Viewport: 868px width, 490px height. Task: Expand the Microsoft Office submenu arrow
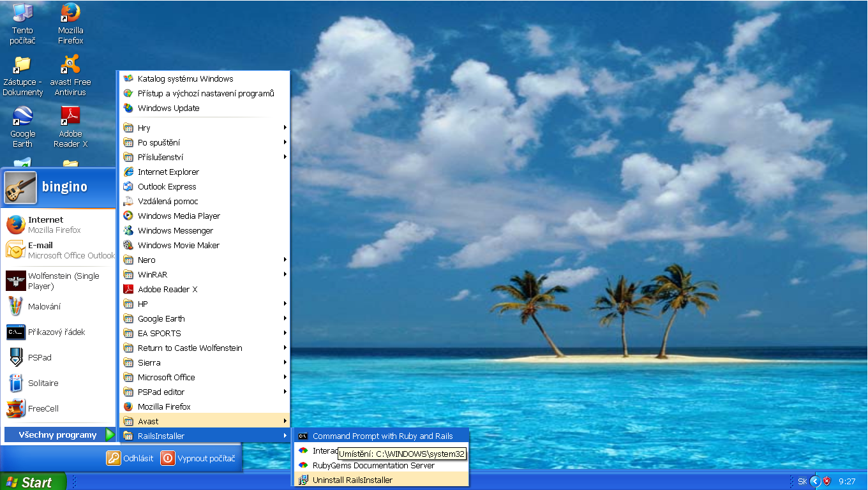click(x=285, y=377)
